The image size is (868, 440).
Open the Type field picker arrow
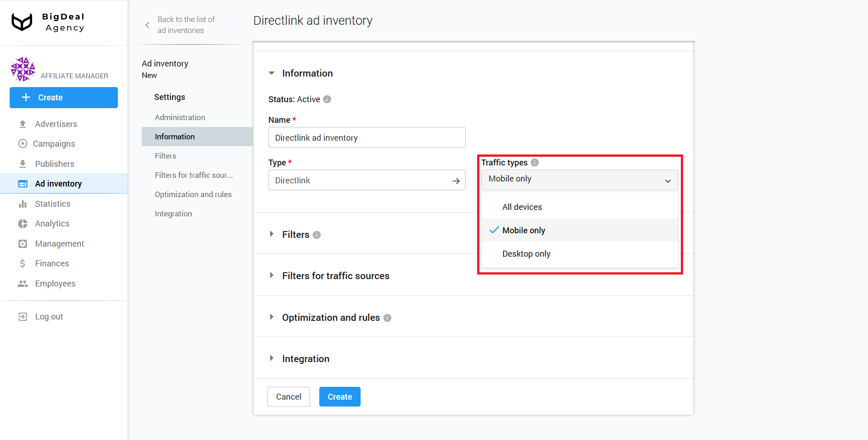[456, 180]
